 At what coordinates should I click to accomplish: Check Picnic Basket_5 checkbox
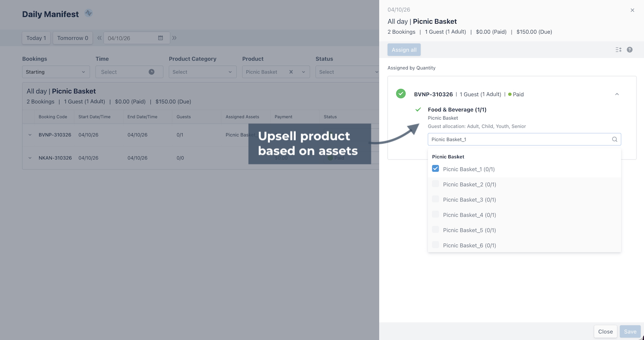tap(435, 230)
